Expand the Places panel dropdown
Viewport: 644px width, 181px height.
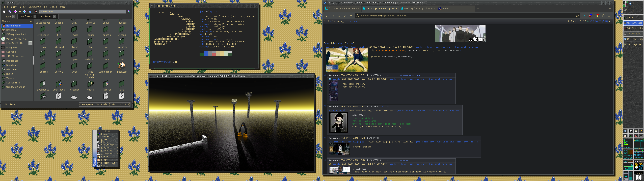click(31, 21)
